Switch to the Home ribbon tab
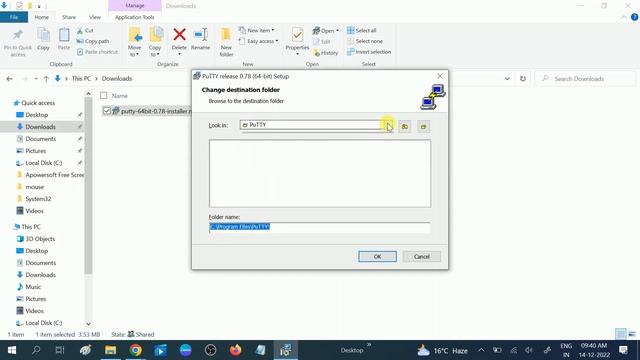Viewport: 640px width, 360px height. 41,17
